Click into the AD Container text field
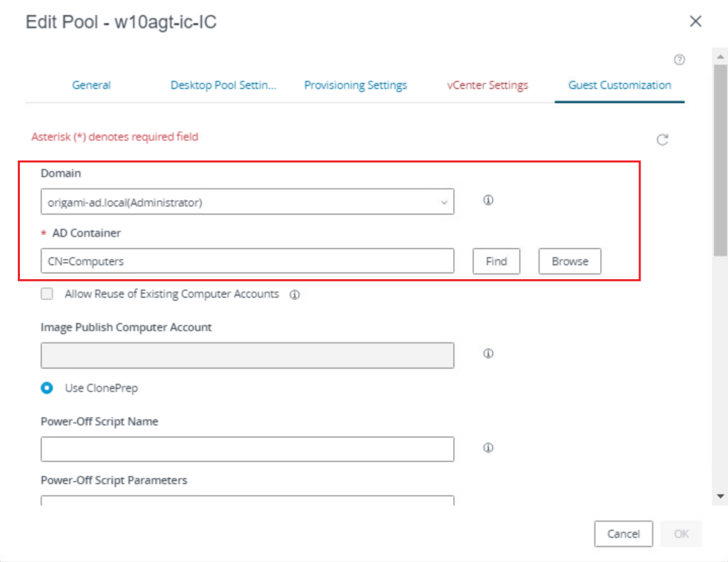Viewport: 728px width, 562px height. (247, 261)
